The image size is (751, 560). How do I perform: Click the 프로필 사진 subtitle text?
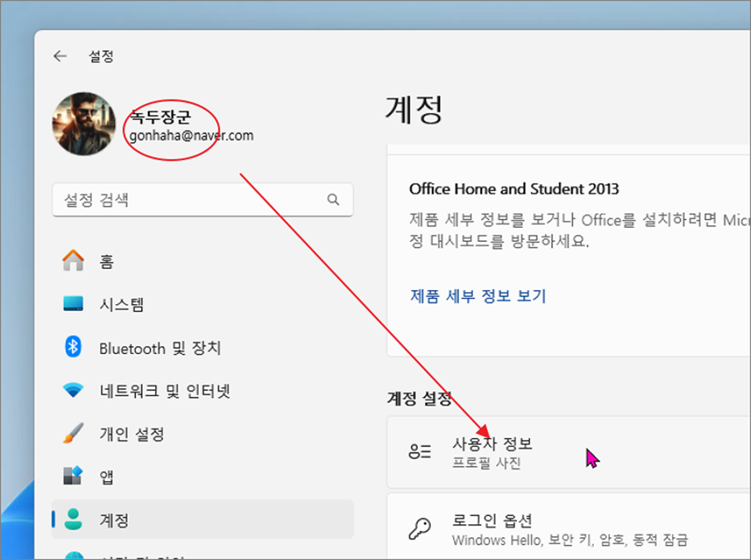click(x=487, y=463)
